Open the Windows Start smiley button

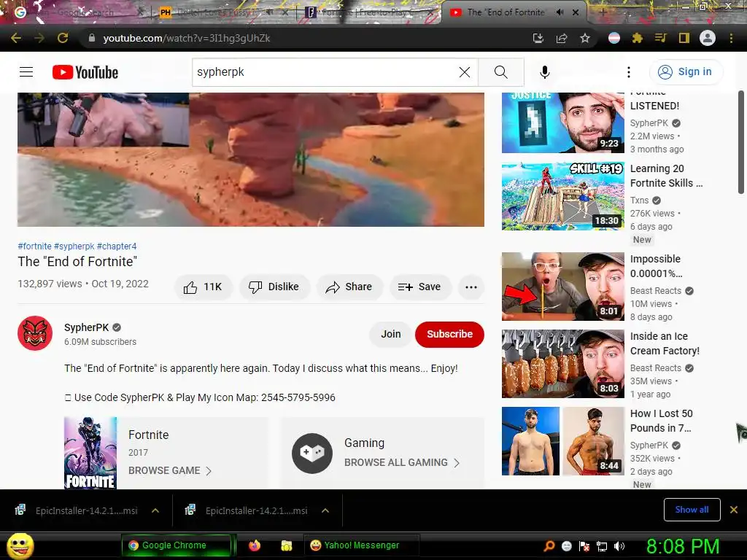pyautogui.click(x=20, y=545)
